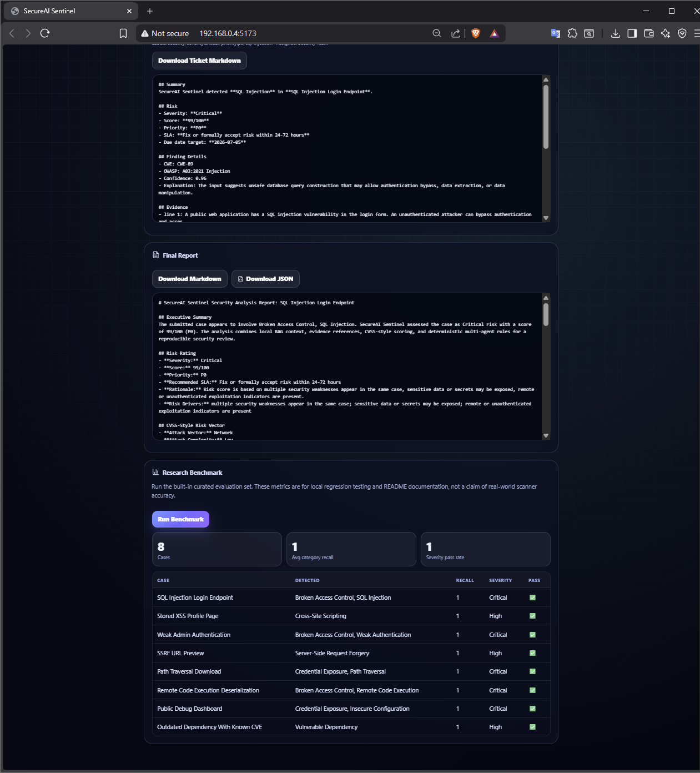Bookmark this page using the bookmark icon
This screenshot has width=700, height=773.
[x=123, y=33]
